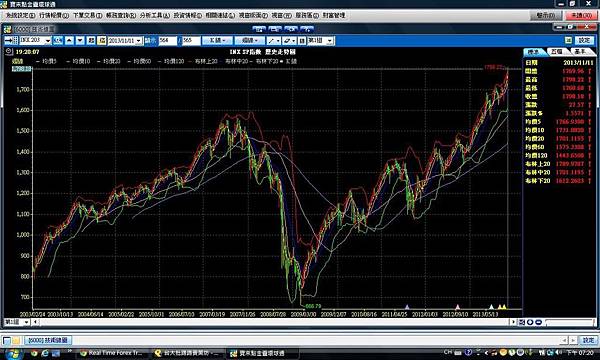This screenshot has width=600, height=360.
Task: Open Real Time Forex taskbar window
Action: point(112,353)
